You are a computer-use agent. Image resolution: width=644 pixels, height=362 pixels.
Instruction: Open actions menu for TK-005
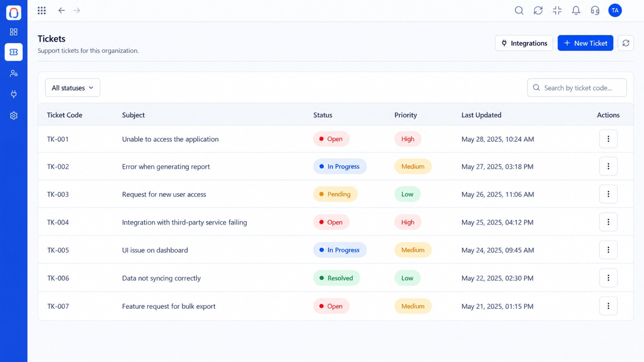point(608,250)
